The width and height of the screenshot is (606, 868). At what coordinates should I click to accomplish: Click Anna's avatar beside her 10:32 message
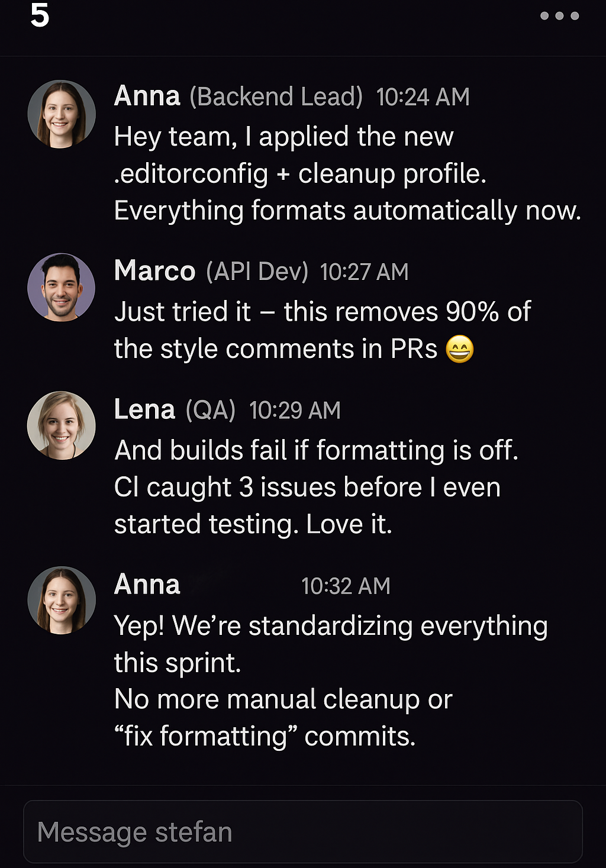pyautogui.click(x=62, y=599)
